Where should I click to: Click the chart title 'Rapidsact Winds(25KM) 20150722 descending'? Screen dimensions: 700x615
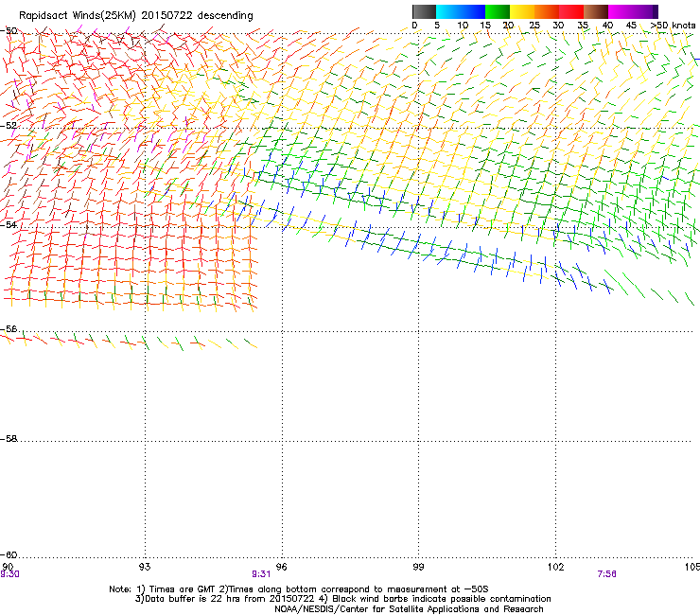click(135, 16)
